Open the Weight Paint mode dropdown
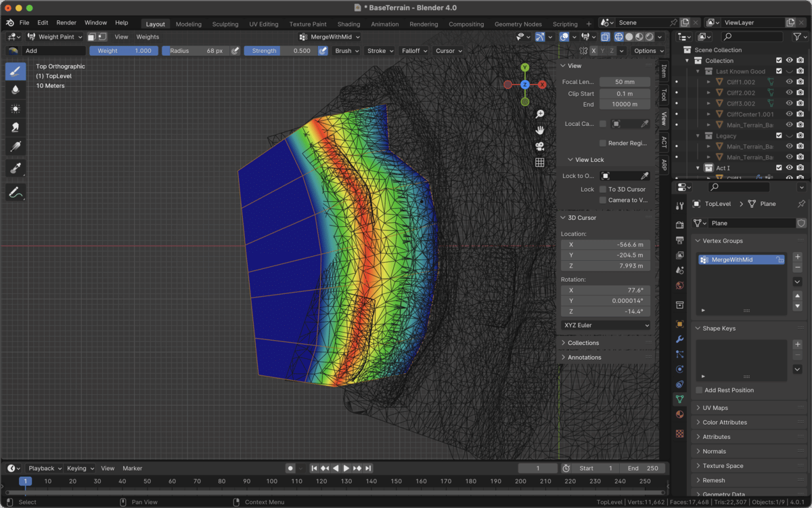 click(54, 37)
